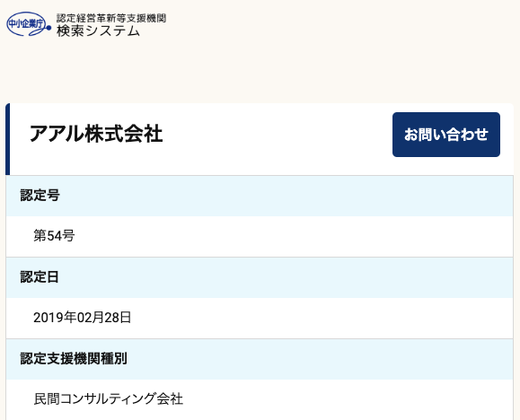Click the number 54 in 第54号

tap(55, 236)
